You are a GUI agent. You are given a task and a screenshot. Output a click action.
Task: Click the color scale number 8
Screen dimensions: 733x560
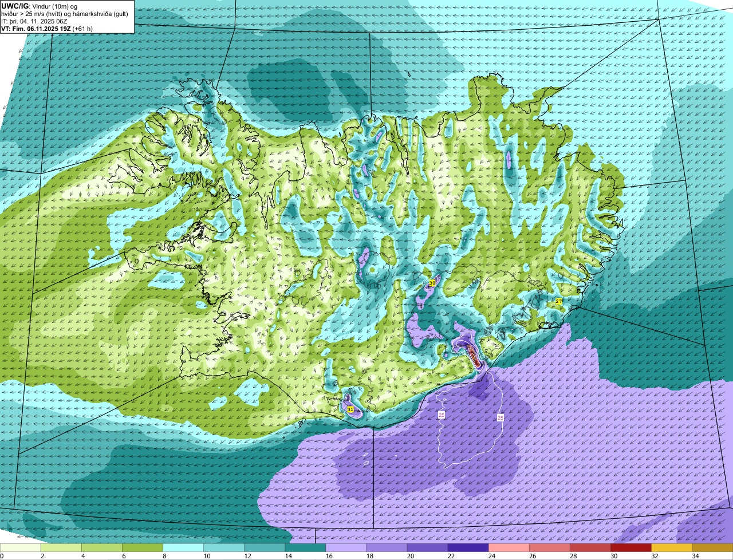click(164, 556)
